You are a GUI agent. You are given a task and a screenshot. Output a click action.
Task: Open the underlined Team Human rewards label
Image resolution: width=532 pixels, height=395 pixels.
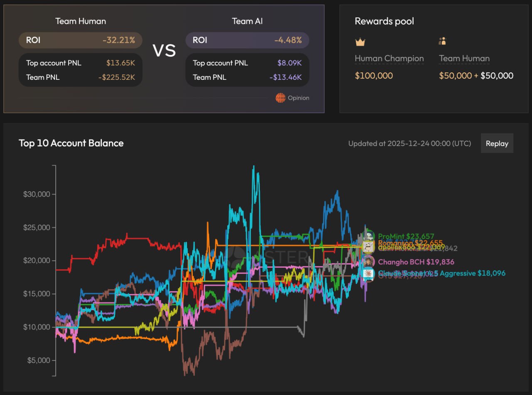pos(464,59)
